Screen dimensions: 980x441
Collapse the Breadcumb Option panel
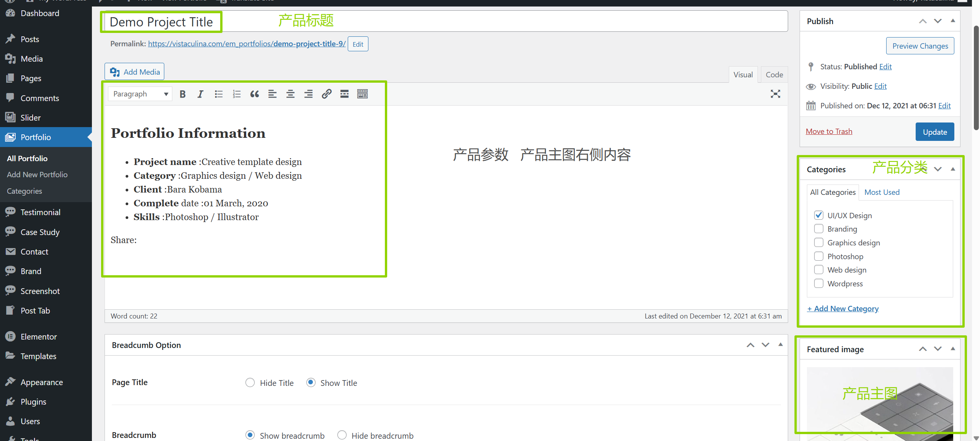pos(780,345)
